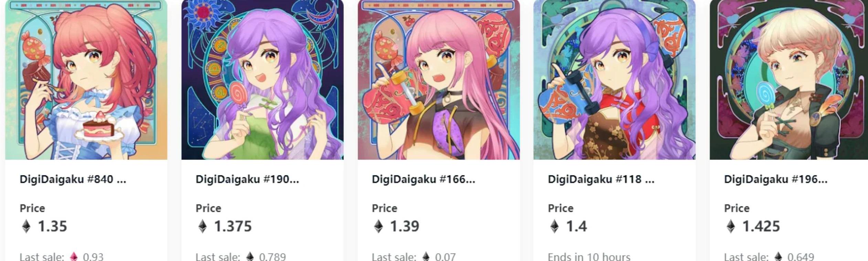The image size is (868, 261).
Task: Click the Ethereum icon beside 1.425 price
Action: pyautogui.click(x=731, y=226)
